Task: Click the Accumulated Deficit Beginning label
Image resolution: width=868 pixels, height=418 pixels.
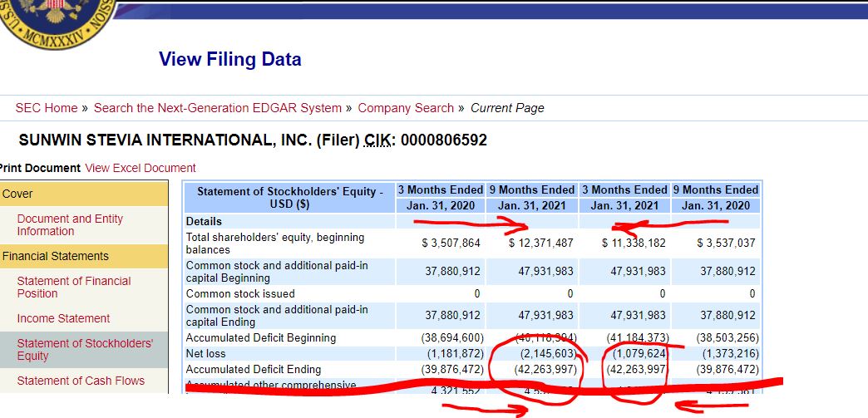Action: click(261, 337)
